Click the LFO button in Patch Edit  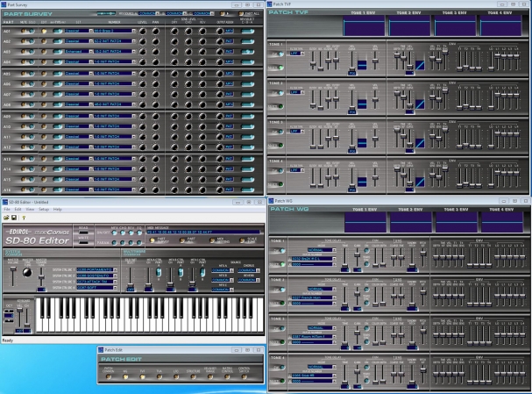coord(176,376)
